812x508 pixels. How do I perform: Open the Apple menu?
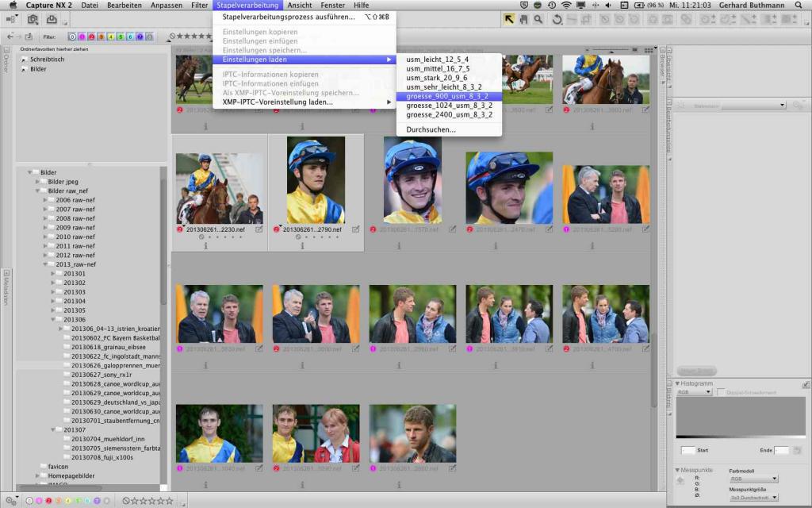[13, 6]
